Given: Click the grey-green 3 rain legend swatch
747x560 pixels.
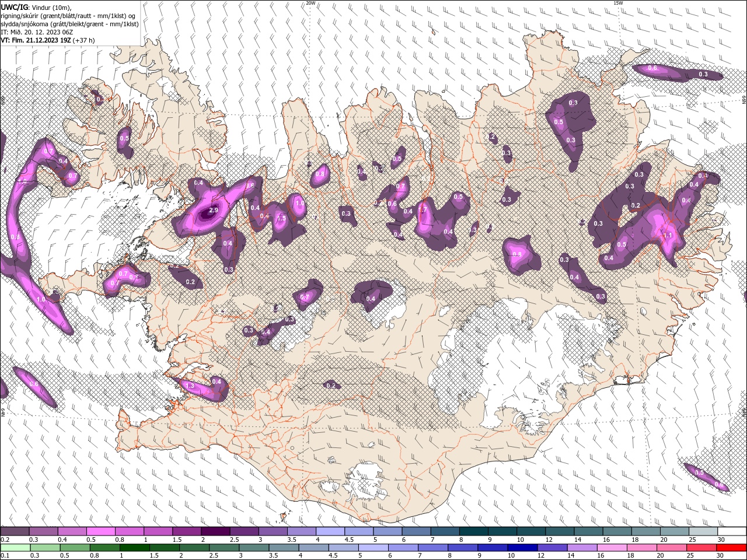Looking at the screenshot, I should (254, 547).
